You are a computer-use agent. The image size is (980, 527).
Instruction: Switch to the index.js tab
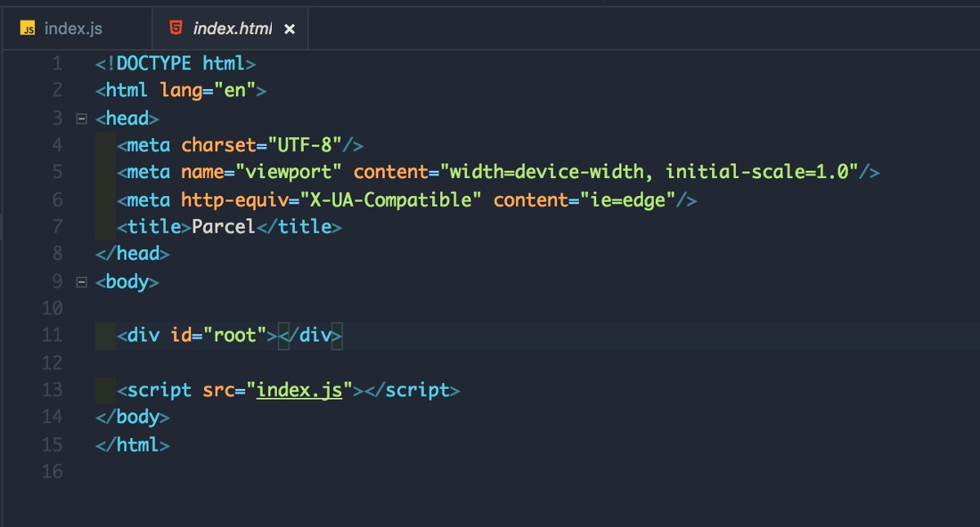point(75,29)
